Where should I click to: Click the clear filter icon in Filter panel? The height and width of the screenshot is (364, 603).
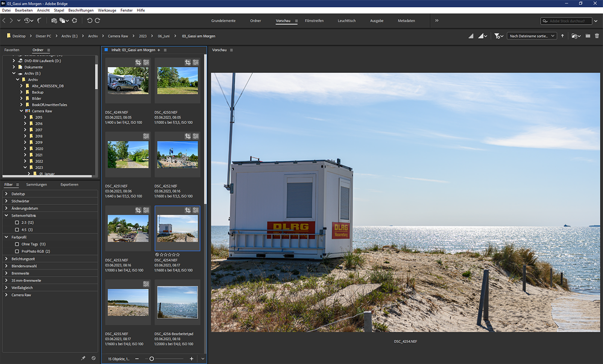tap(93, 358)
